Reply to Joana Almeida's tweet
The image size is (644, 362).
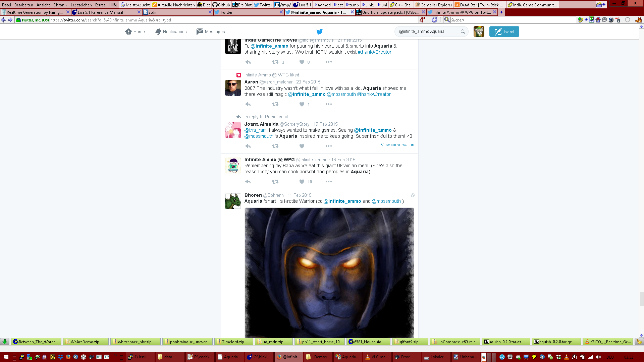point(248,146)
